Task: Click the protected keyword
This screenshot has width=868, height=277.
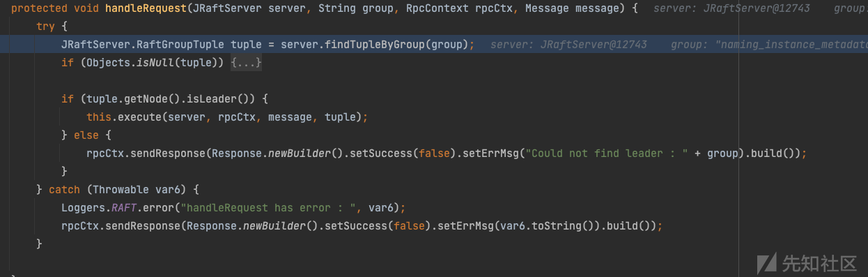Action: click(40, 8)
